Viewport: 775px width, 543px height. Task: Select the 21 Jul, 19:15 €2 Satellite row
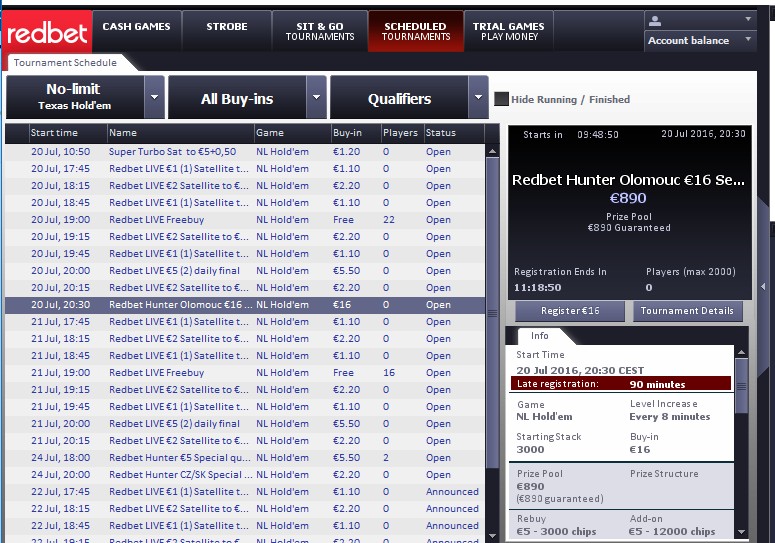[x=245, y=389]
